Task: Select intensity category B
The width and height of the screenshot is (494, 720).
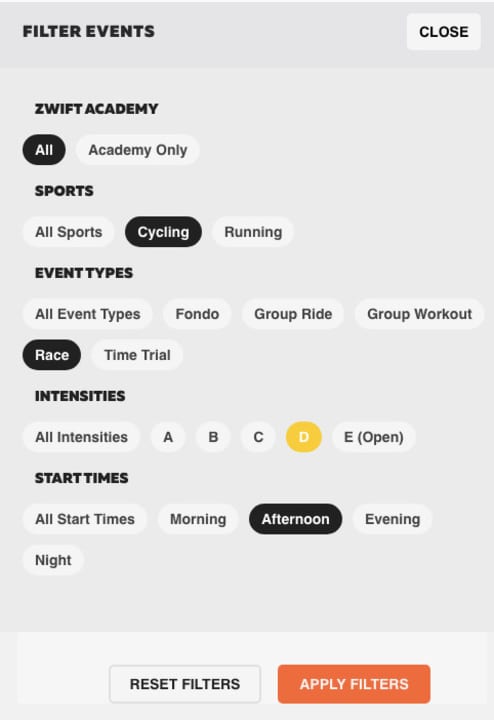Action: (x=213, y=437)
